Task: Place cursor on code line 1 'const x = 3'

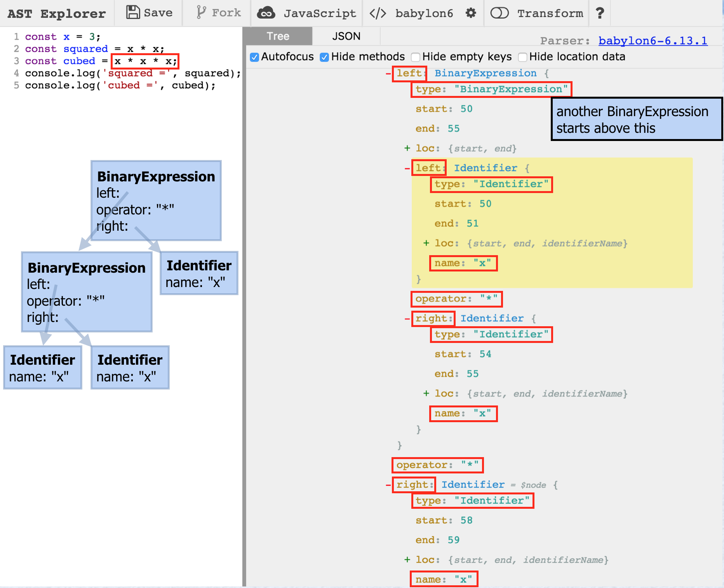Action: (63, 37)
